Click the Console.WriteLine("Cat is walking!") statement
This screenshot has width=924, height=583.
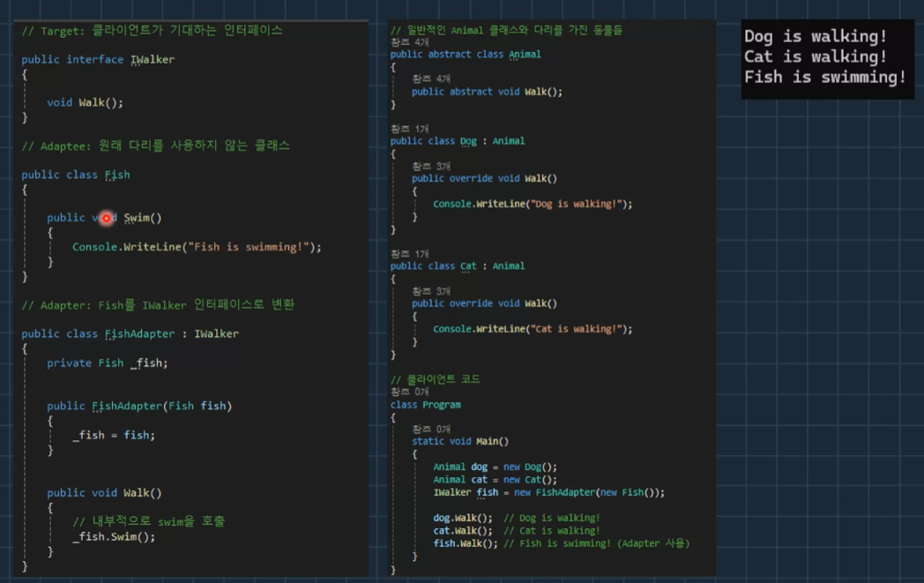pos(533,329)
